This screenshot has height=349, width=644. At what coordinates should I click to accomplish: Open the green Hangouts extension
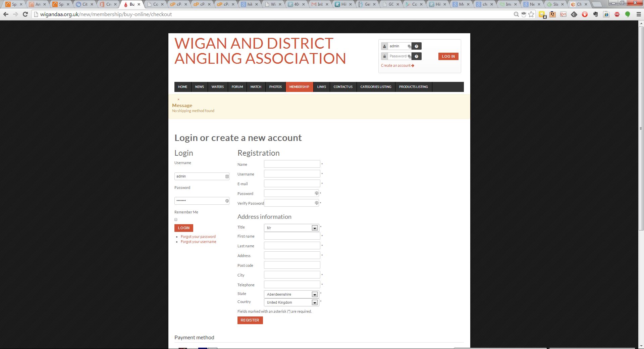pos(628,14)
